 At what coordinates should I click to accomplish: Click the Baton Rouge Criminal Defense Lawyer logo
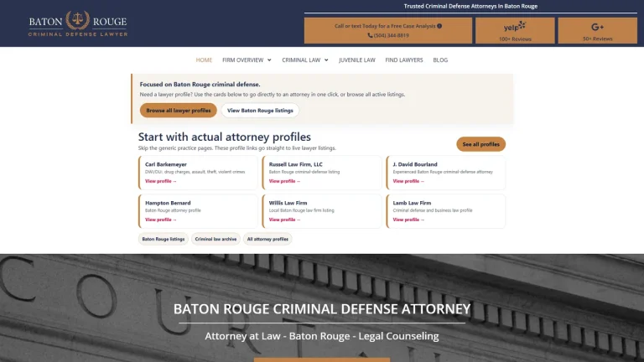click(x=78, y=23)
